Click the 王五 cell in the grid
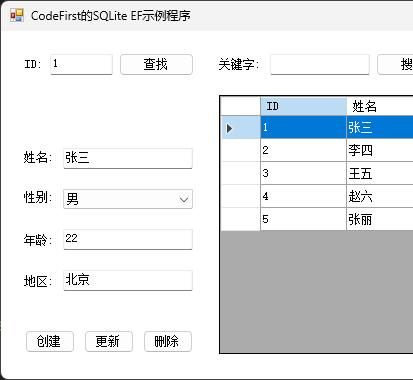Screen dimensions: 413x380 point(380,173)
